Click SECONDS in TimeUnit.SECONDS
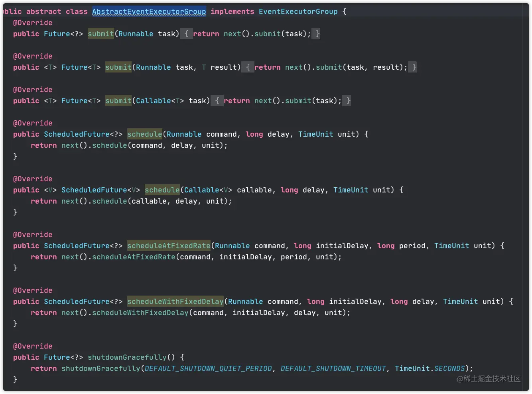The width and height of the screenshot is (532, 394). pyautogui.click(x=449, y=369)
